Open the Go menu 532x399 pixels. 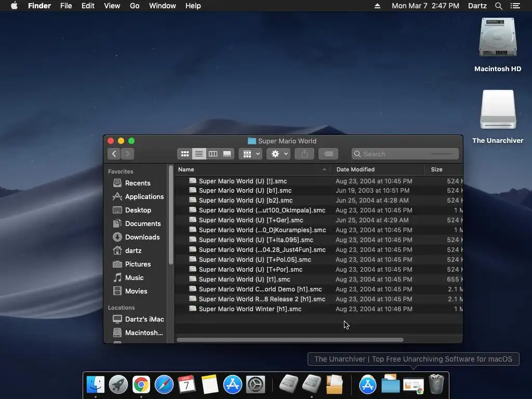click(x=135, y=6)
